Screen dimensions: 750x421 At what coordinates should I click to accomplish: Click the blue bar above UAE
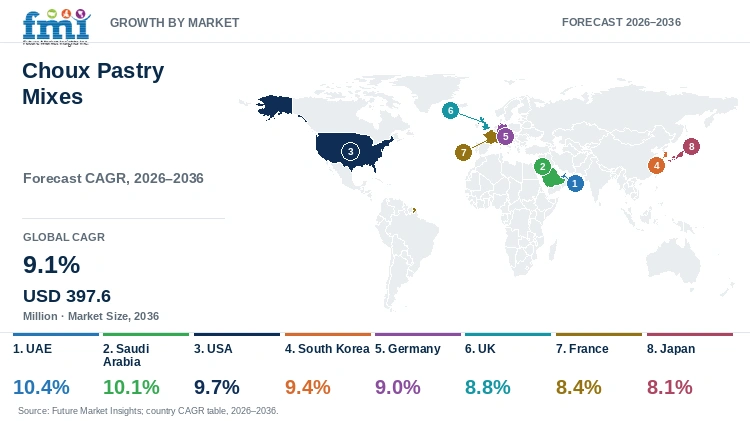56,334
